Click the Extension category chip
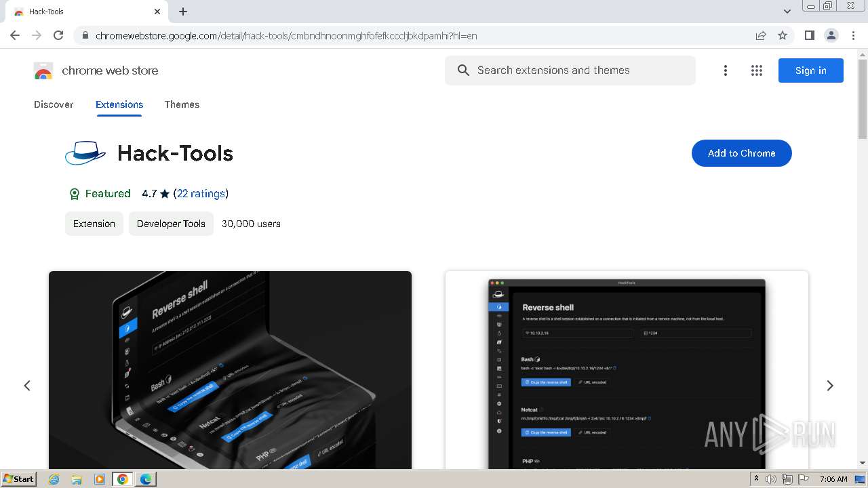Viewport: 868px width, 488px height. click(x=94, y=224)
